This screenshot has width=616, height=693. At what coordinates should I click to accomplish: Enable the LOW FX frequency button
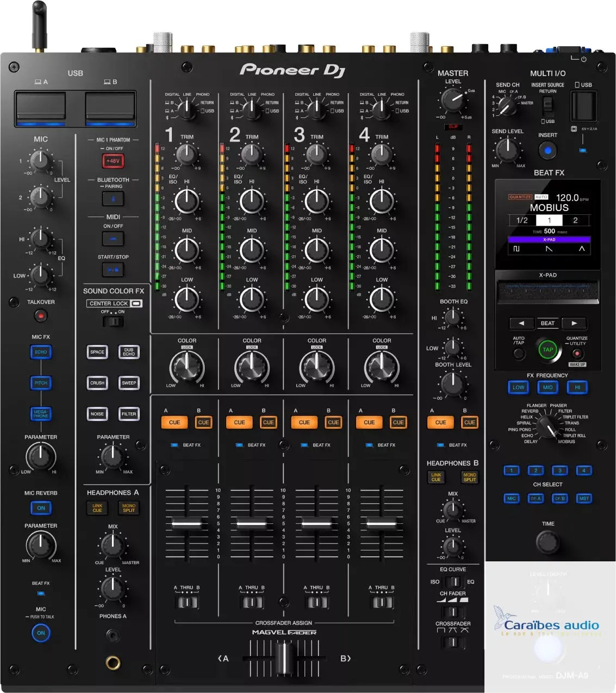pyautogui.click(x=518, y=387)
